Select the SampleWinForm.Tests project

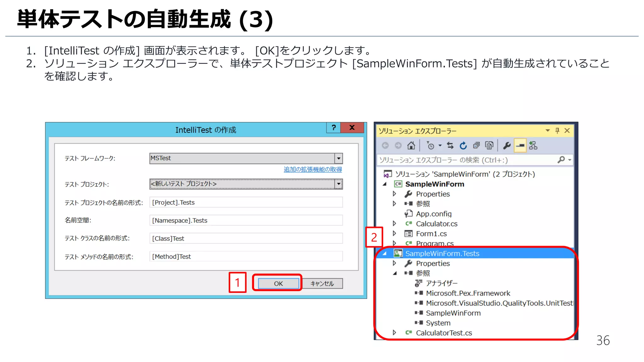(442, 254)
